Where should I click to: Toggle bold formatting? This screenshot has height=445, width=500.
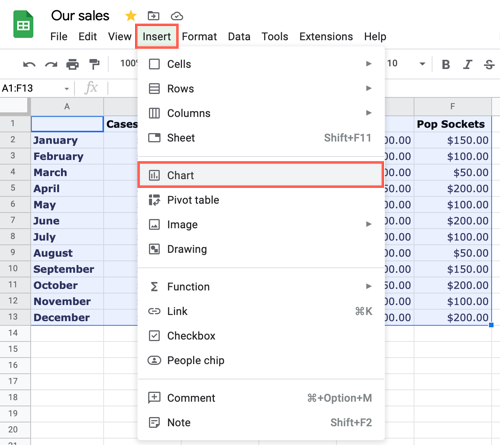(x=446, y=64)
